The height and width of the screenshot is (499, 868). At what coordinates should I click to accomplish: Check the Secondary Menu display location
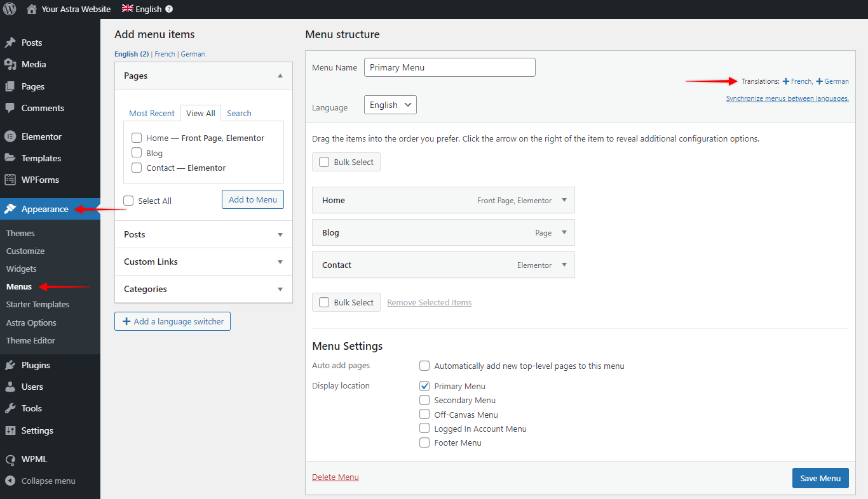tap(424, 400)
